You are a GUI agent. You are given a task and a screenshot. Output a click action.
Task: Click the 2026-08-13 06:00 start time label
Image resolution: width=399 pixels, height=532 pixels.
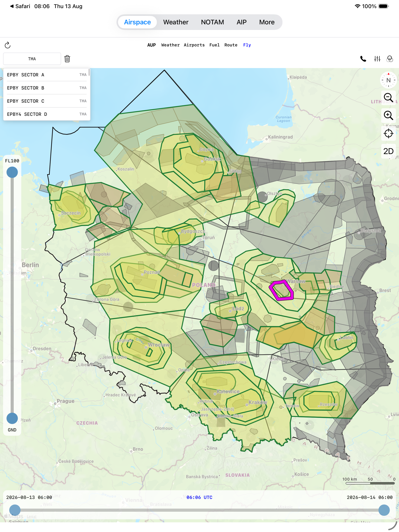29,497
